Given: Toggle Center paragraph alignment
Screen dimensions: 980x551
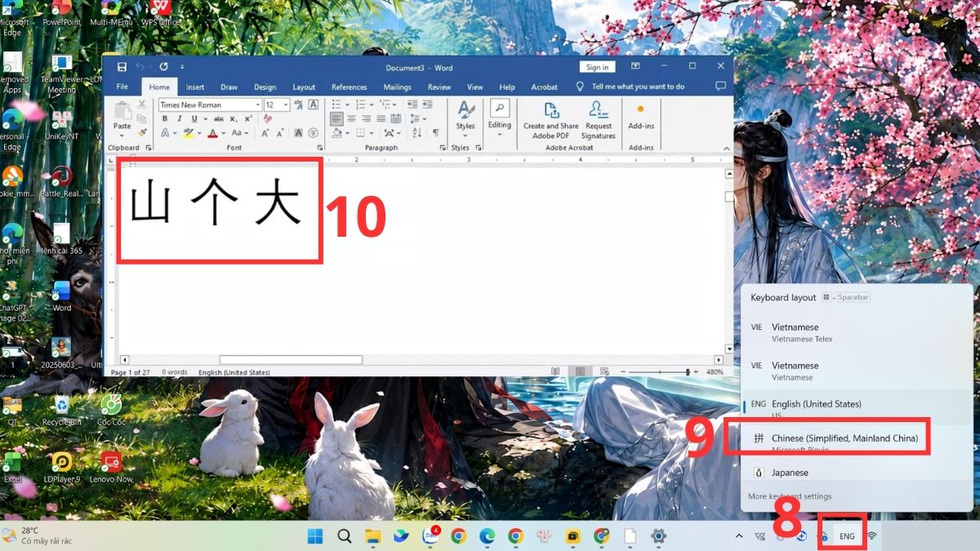Looking at the screenshot, I should tap(352, 118).
